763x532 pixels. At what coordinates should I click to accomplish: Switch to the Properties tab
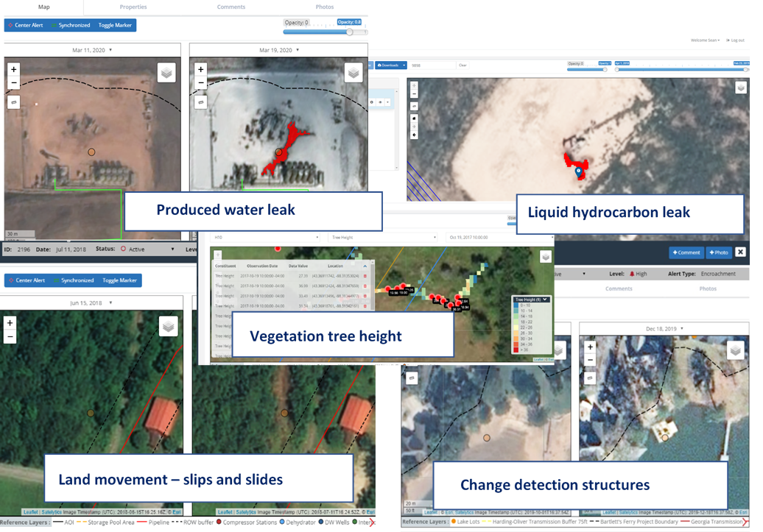tap(133, 7)
